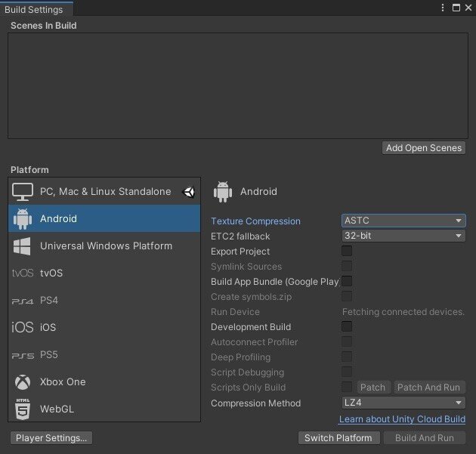Click the Texture Compression label
The width and height of the screenshot is (476, 454).
click(x=255, y=221)
